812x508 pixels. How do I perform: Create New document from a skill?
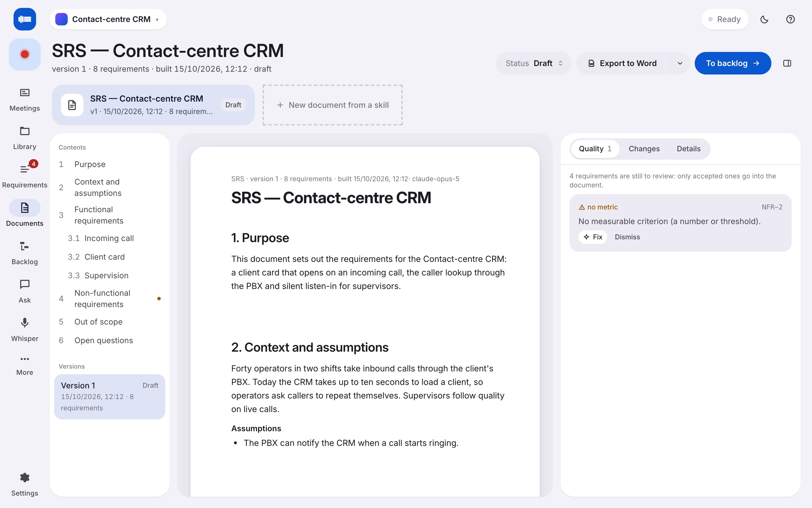[332, 105]
